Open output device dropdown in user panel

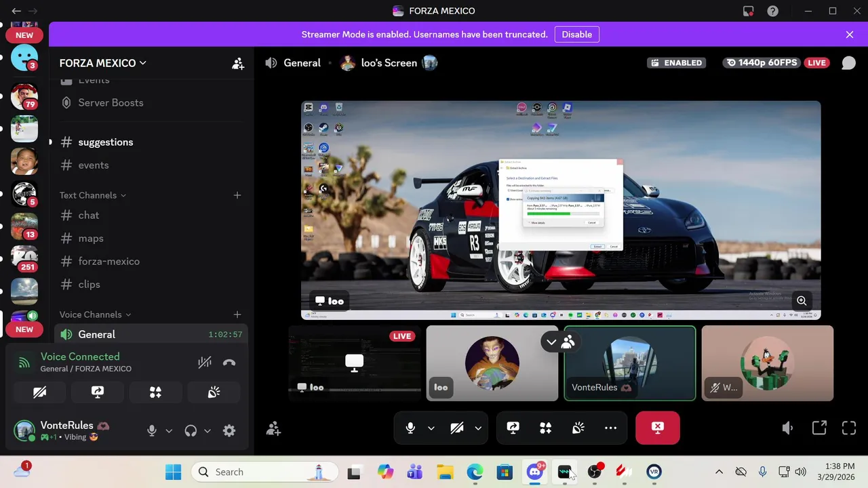point(208,431)
